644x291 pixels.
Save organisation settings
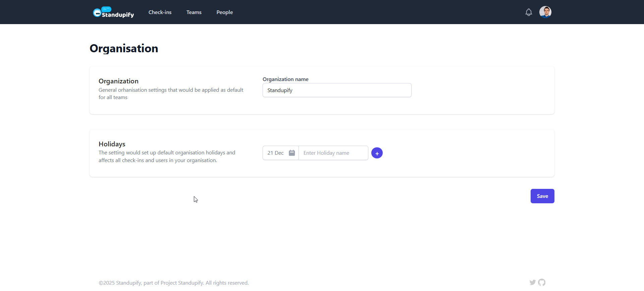[542, 196]
